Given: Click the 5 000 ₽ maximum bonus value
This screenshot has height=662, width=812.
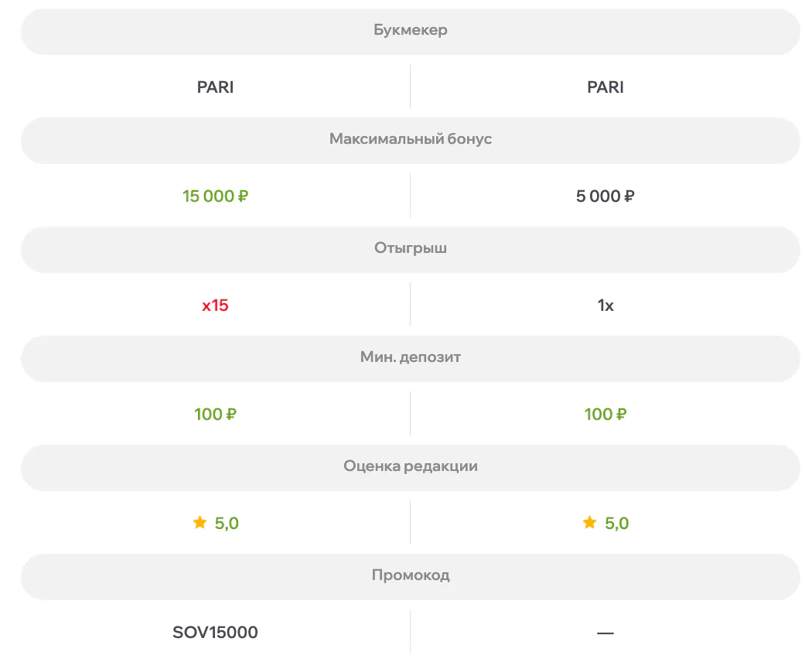Looking at the screenshot, I should click(x=605, y=196).
